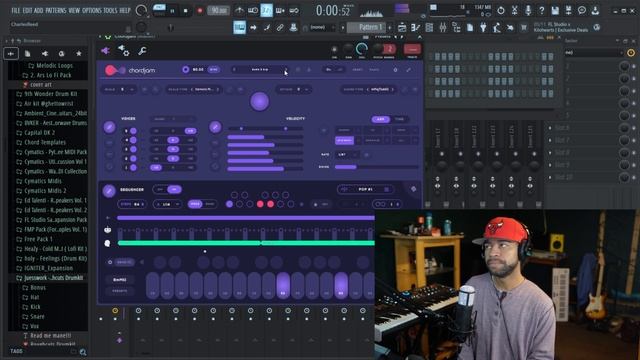Click the save project disk icon
Screen dimensions: 640x360
[x=555, y=11]
